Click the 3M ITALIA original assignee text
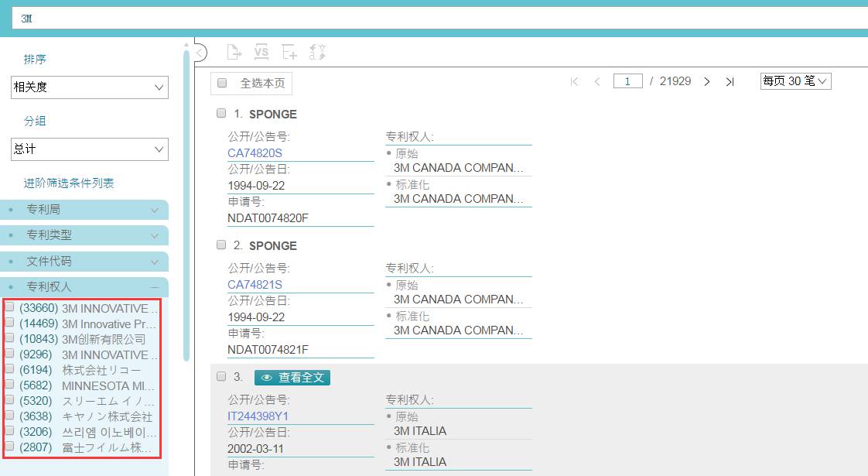 tap(420, 431)
